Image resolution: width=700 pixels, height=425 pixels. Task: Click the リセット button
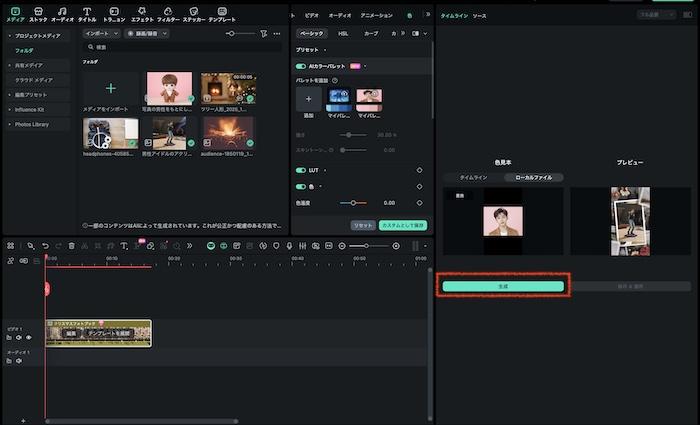(x=362, y=225)
